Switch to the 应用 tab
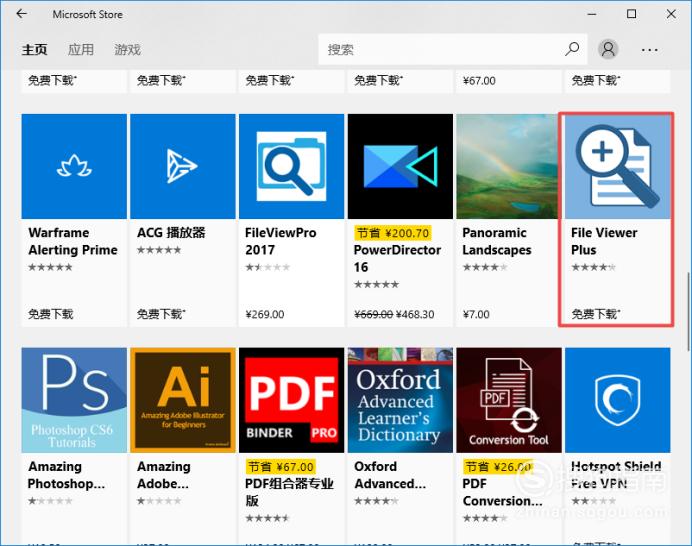This screenshot has height=546, width=692. pos(81,49)
